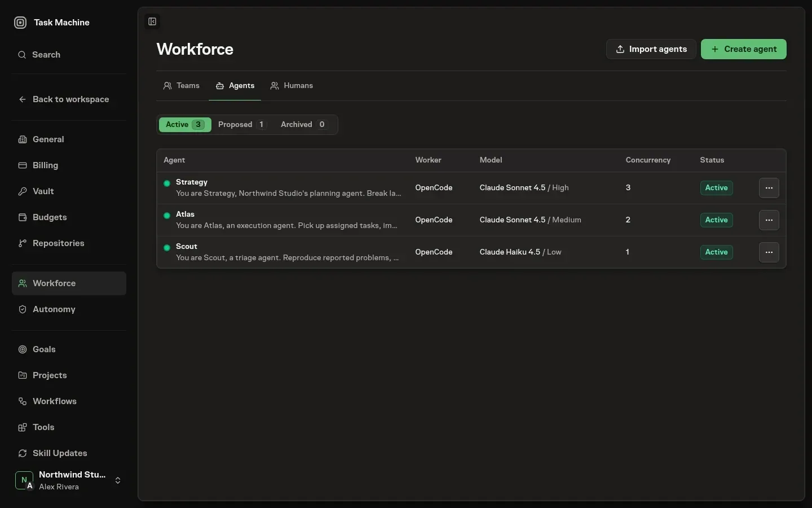
Task: Show Active agents filter
Action: (185, 125)
